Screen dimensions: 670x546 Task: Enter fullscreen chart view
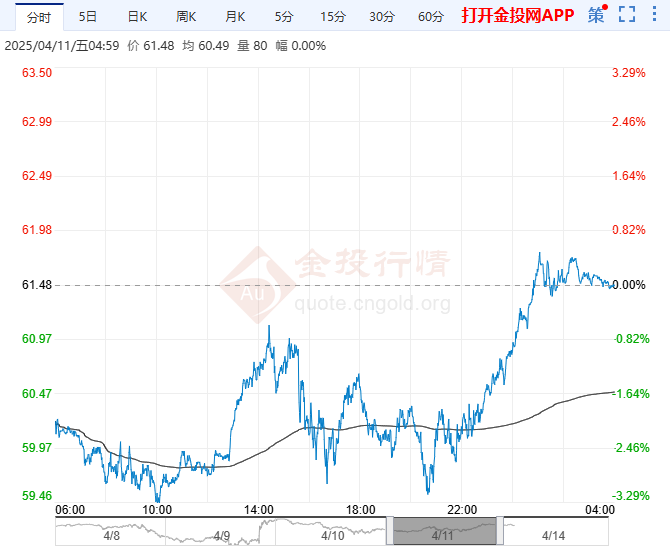coord(627,15)
